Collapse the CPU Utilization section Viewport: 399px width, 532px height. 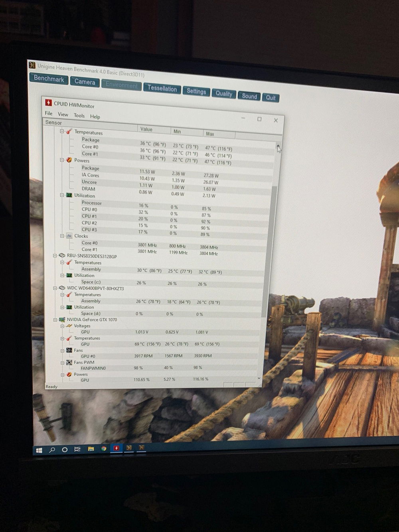62,195
